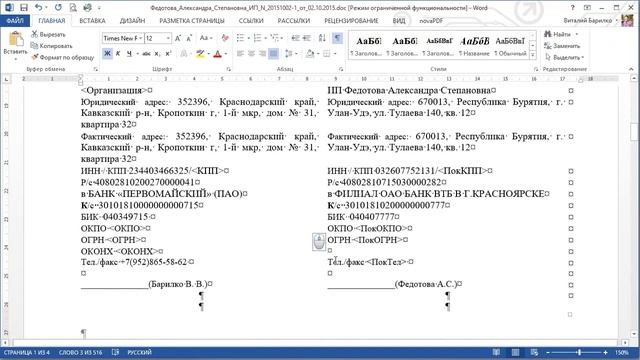Screen dimensions: 640x360
Task: Toggle show paragraph marks ¶
Action: click(337, 38)
